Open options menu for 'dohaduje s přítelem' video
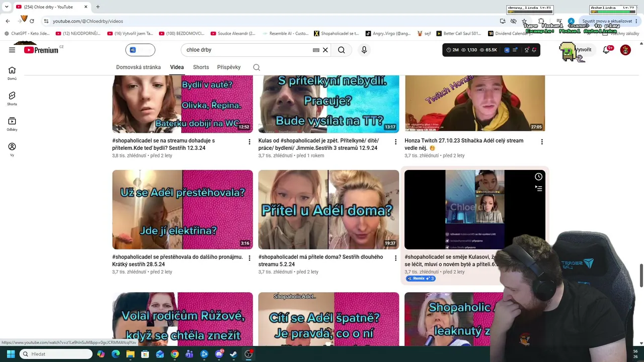This screenshot has width=644, height=362. (x=250, y=142)
